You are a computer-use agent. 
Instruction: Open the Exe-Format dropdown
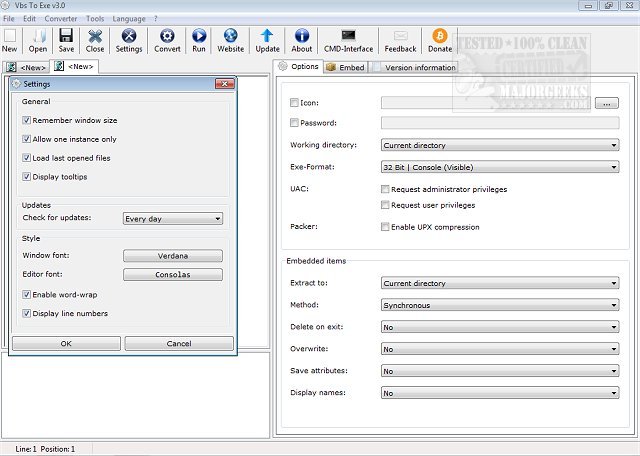click(500, 167)
